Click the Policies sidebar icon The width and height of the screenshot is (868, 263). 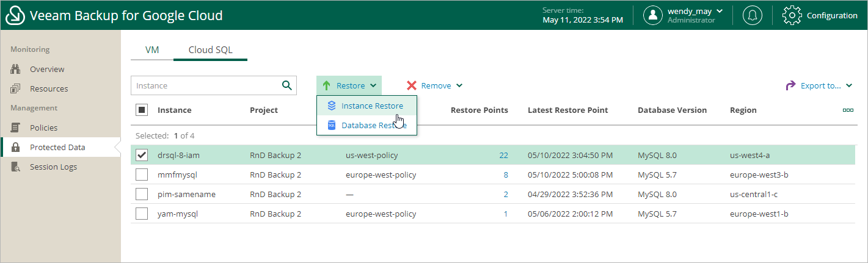click(16, 128)
